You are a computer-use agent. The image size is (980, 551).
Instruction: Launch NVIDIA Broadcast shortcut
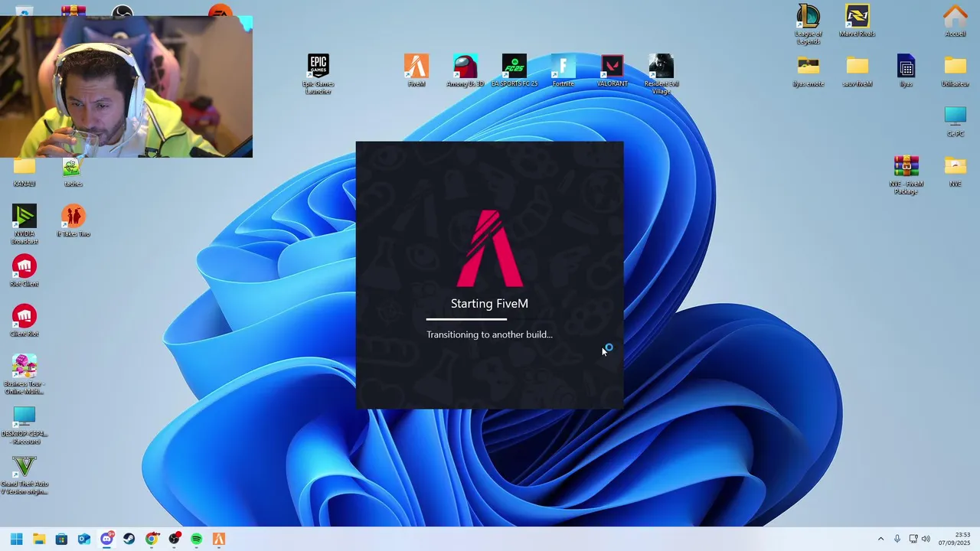(x=24, y=224)
